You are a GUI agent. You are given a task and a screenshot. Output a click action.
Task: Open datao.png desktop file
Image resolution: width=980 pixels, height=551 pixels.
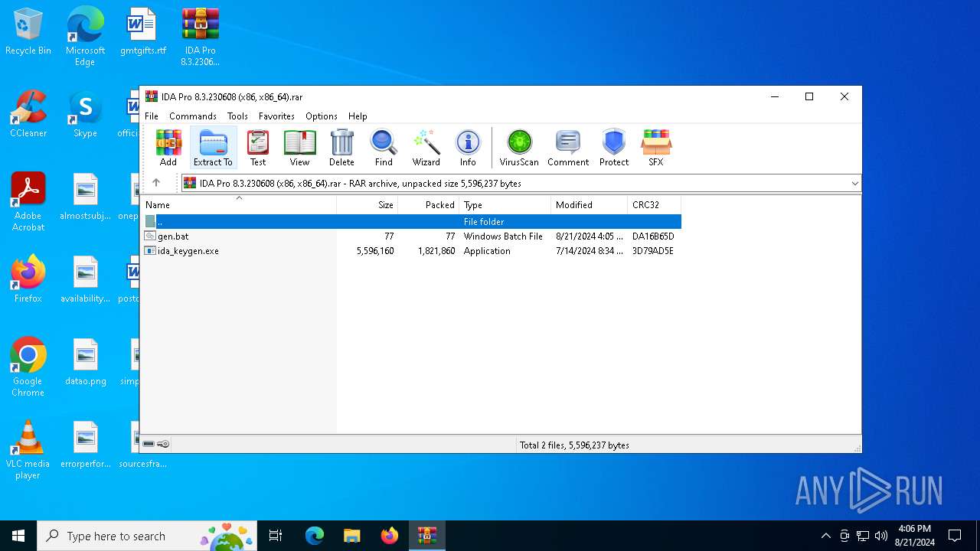tap(85, 363)
